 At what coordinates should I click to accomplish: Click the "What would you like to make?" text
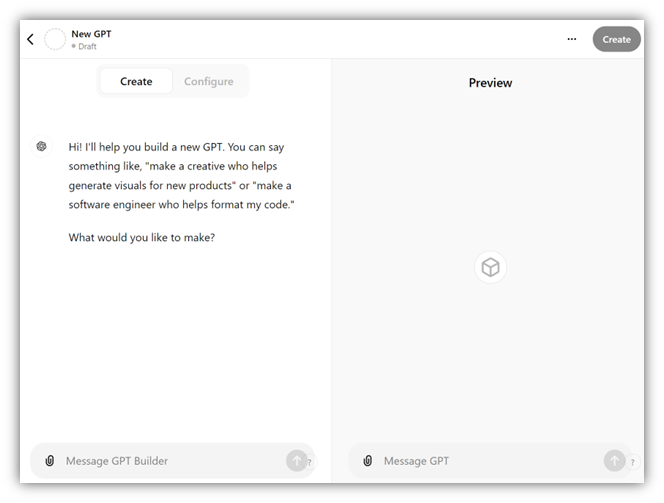coord(141,237)
